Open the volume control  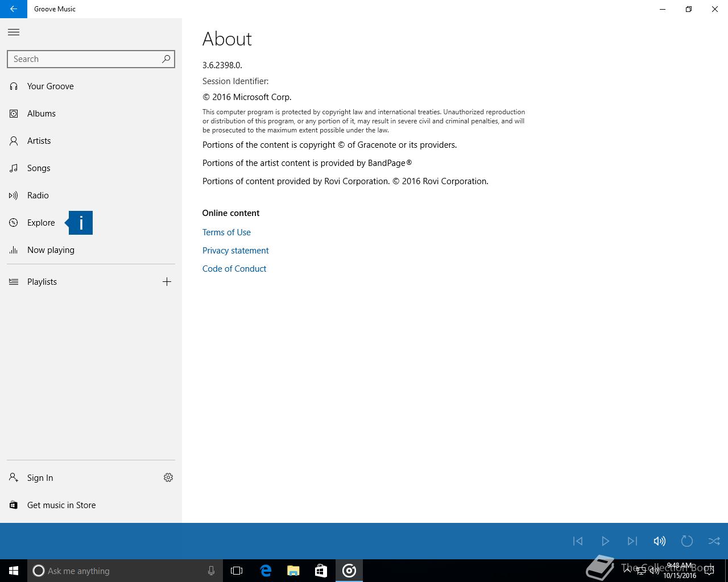[x=660, y=541]
